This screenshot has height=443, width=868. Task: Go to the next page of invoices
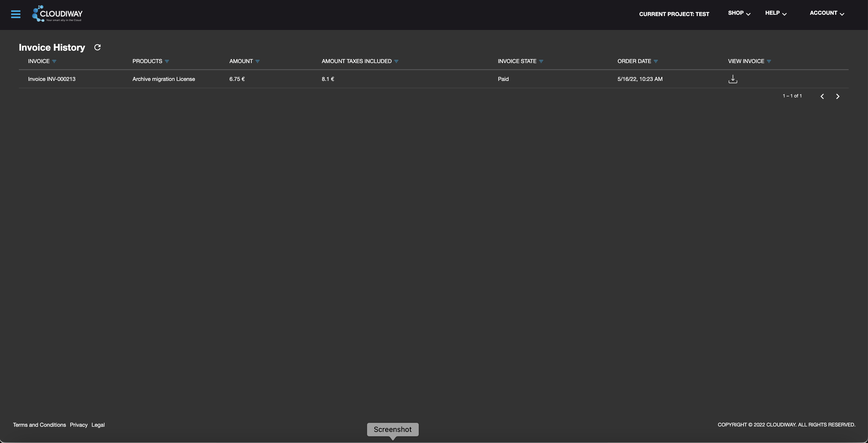point(838,96)
